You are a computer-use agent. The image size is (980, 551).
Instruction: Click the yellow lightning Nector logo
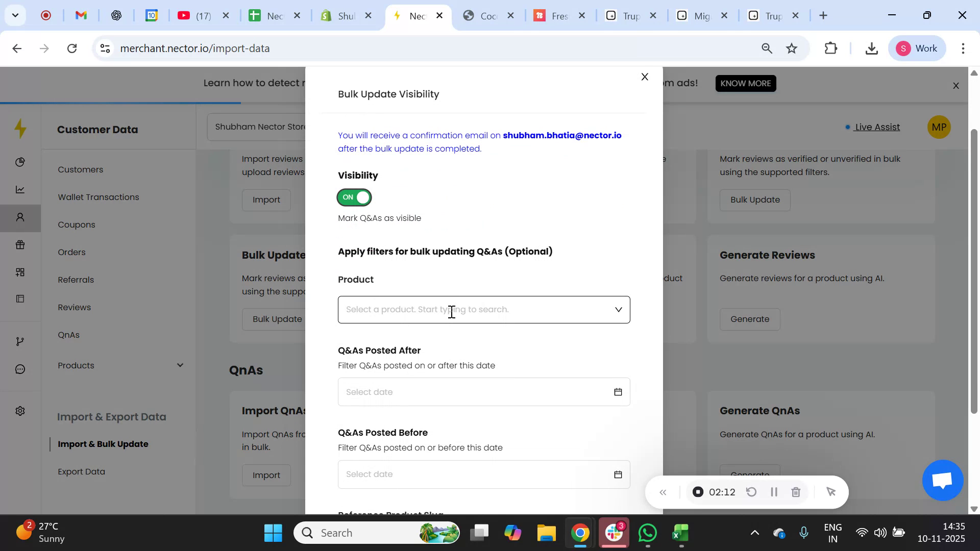click(20, 129)
